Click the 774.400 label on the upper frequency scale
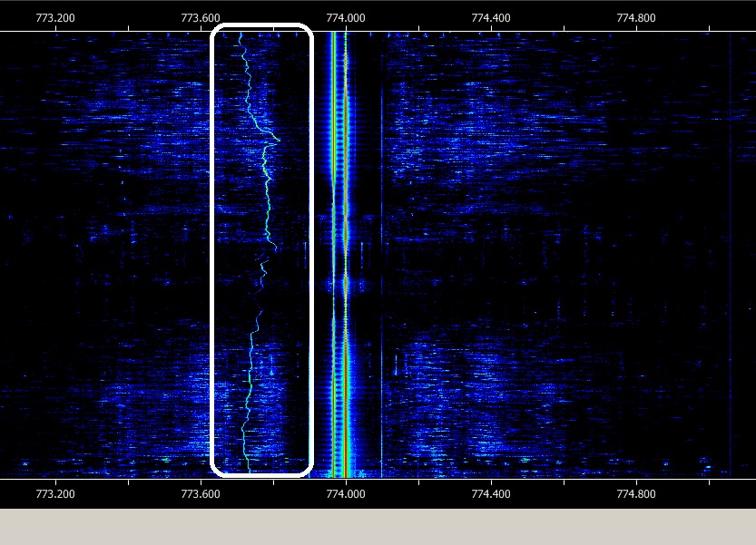The image size is (756, 545). (x=491, y=18)
